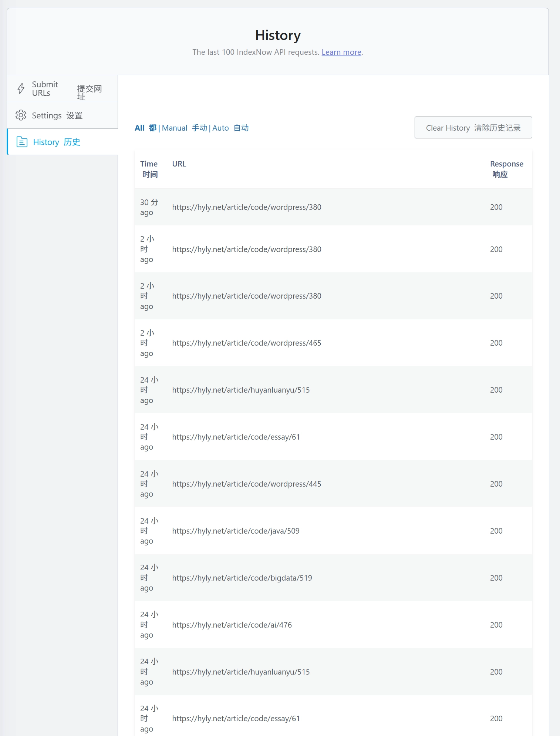Click the 200 response in the java/509 row
The width and height of the screenshot is (560, 736).
(x=496, y=531)
